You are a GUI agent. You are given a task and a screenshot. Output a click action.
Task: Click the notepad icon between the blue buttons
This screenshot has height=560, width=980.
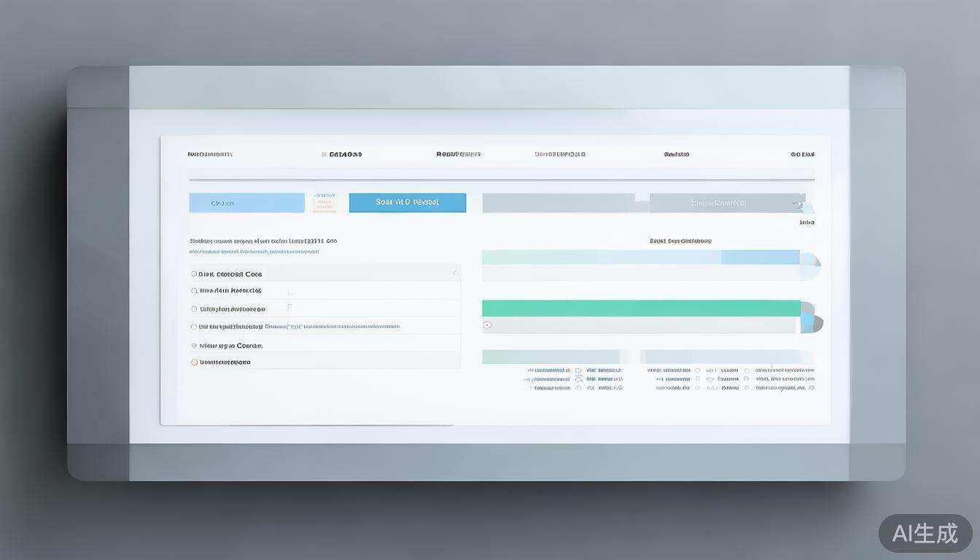324,203
